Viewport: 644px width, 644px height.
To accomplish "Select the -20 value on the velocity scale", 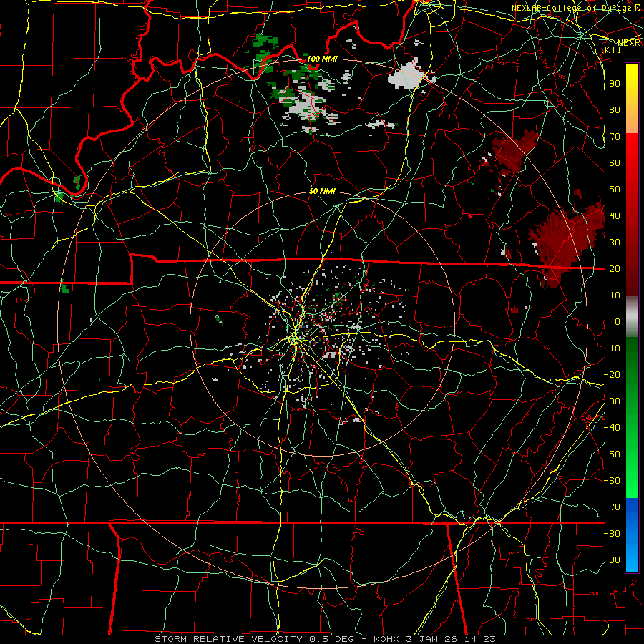I will point(612,374).
